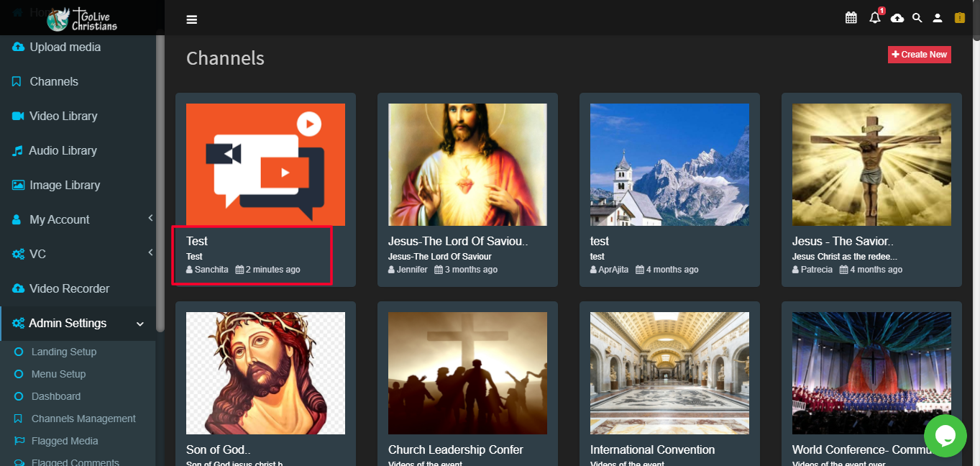
Task: Toggle the hamburger sidebar menu
Action: pos(192,19)
